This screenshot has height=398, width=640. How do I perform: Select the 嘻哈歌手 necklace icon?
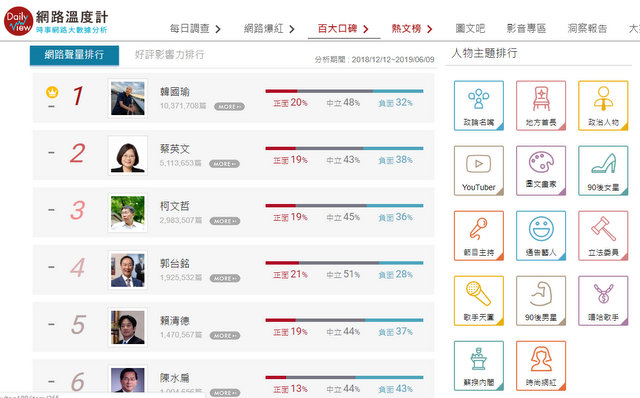[x=603, y=301]
